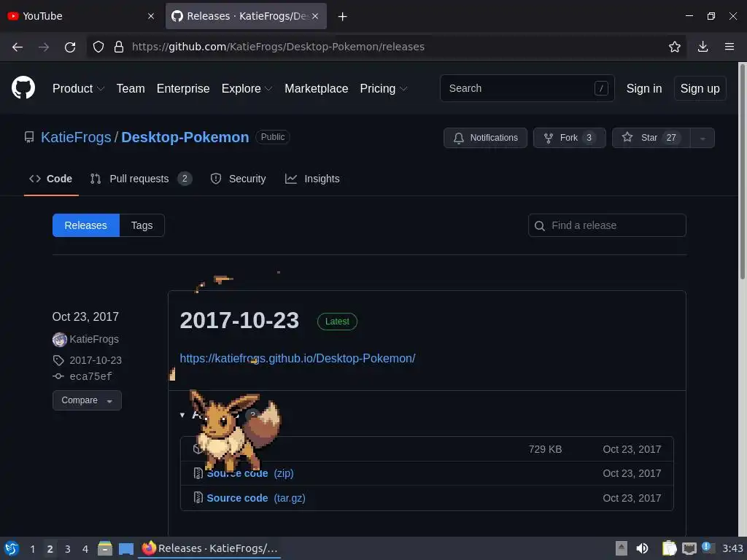This screenshot has width=747, height=560.
Task: Open the system start menu icon
Action: [12, 548]
